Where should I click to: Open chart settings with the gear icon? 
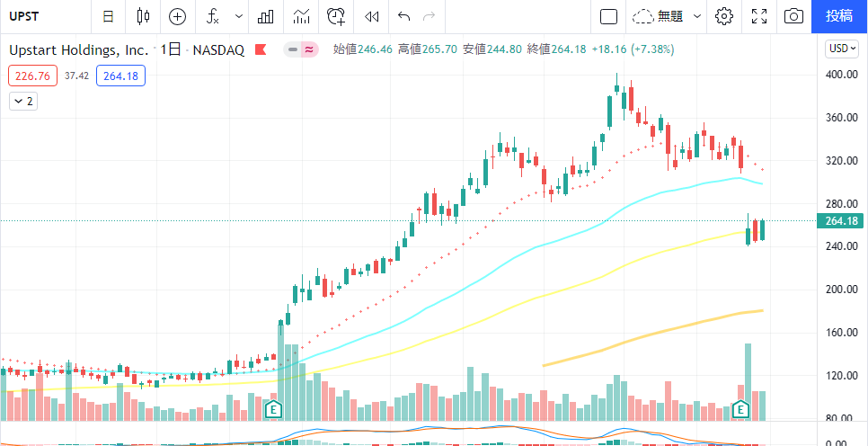724,16
